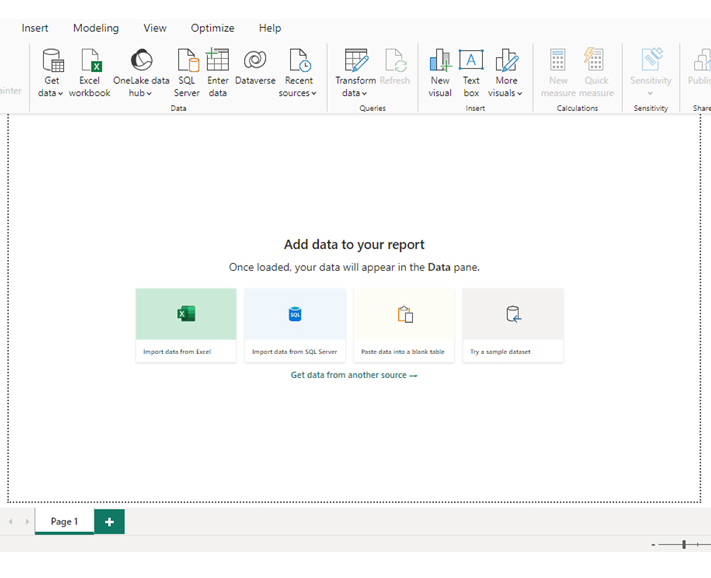This screenshot has height=578, width=711.
Task: Insert a New visual
Action: point(440,73)
